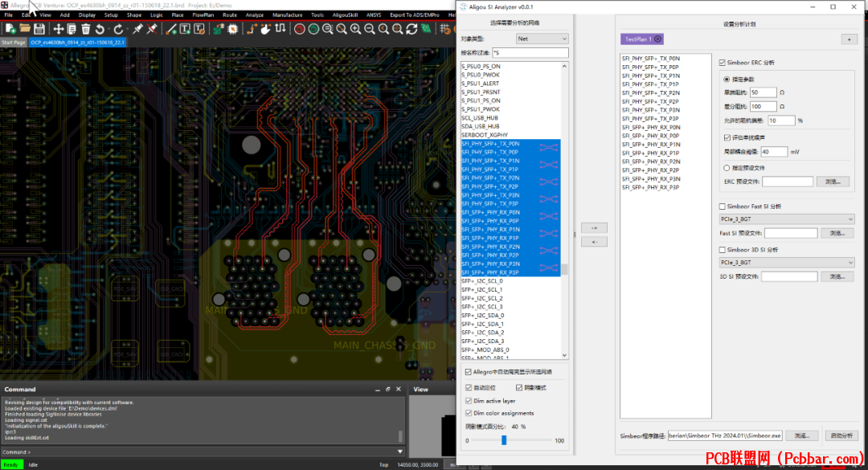Click the 启动分析 start analysis button
Screen dimensions: 868x470
841,435
